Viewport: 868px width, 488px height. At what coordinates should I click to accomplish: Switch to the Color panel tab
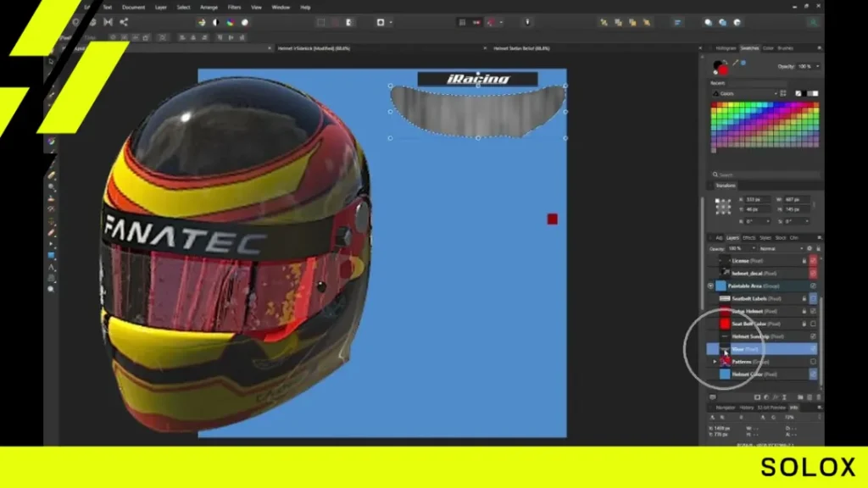768,48
